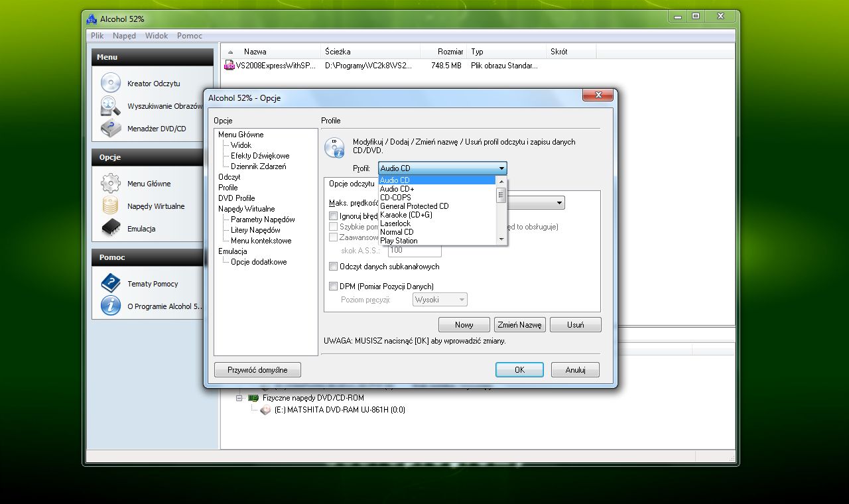Open the Plik menu
849x504 pixels.
98,36
